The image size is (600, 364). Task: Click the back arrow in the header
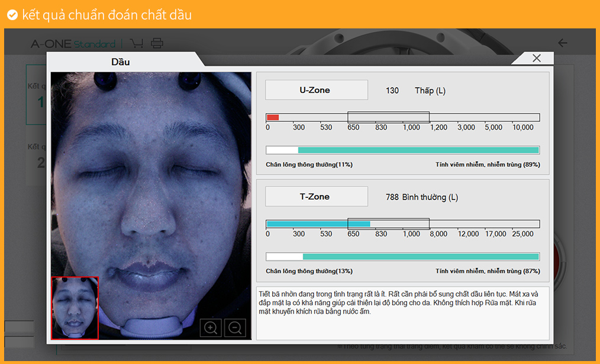[x=563, y=43]
